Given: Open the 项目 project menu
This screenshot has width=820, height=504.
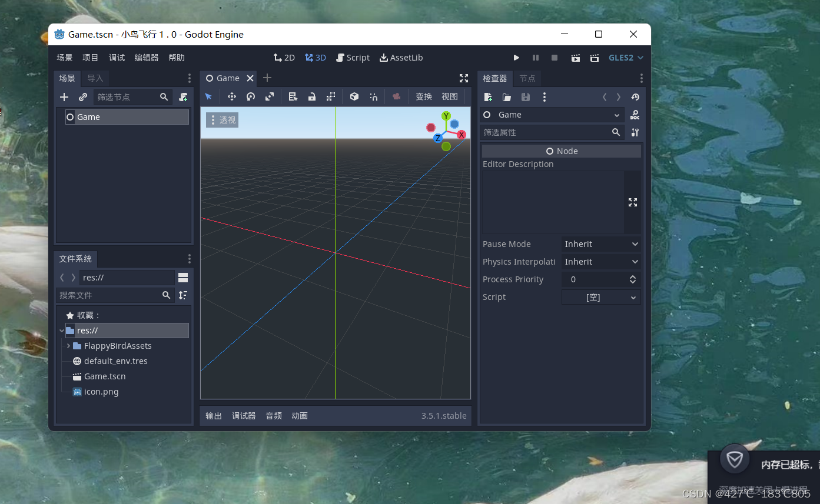Looking at the screenshot, I should pos(91,58).
